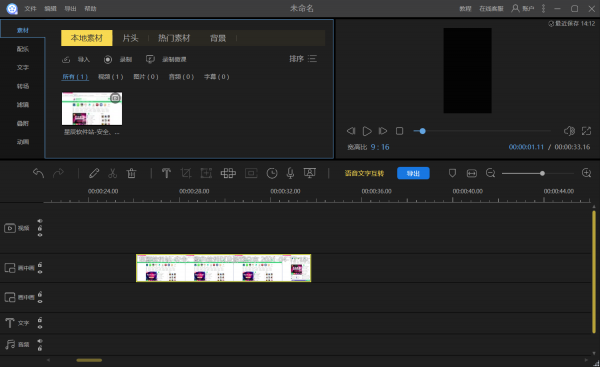The image size is (600, 367).
Task: Open the 转场 sidebar section
Action: click(x=23, y=86)
